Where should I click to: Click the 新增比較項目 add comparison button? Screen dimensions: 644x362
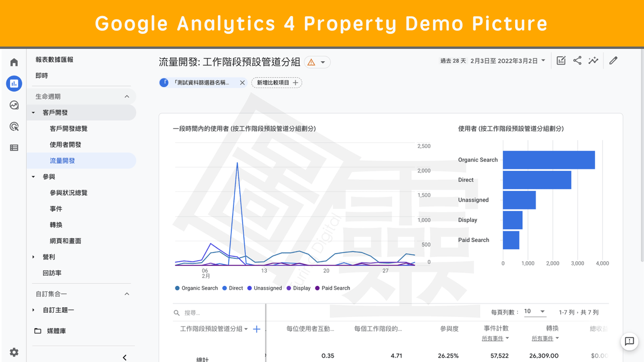(277, 83)
